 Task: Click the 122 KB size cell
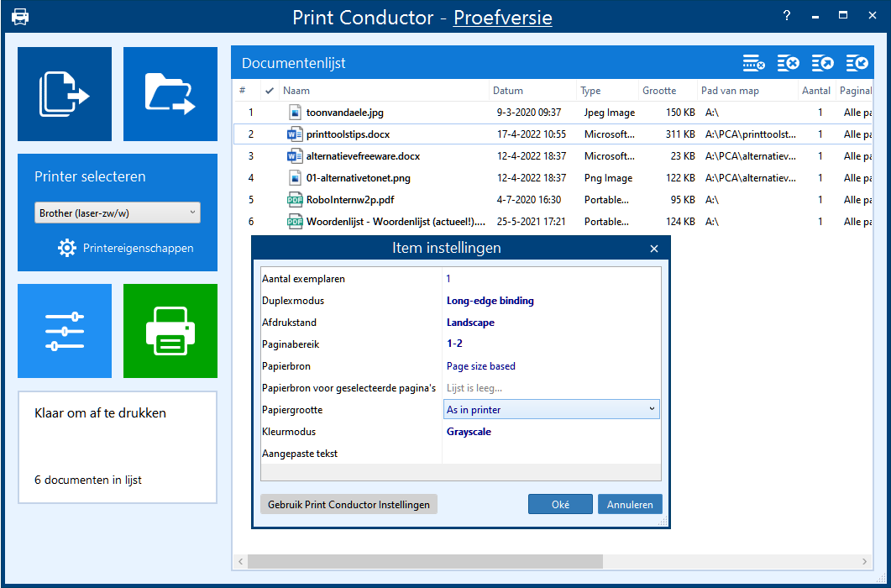[x=680, y=178]
